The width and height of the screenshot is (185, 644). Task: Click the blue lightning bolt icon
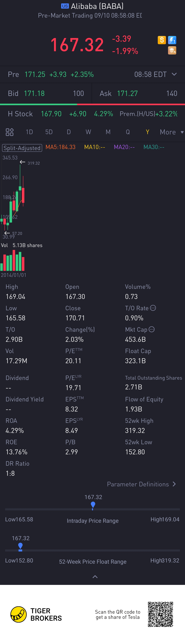tap(172, 40)
